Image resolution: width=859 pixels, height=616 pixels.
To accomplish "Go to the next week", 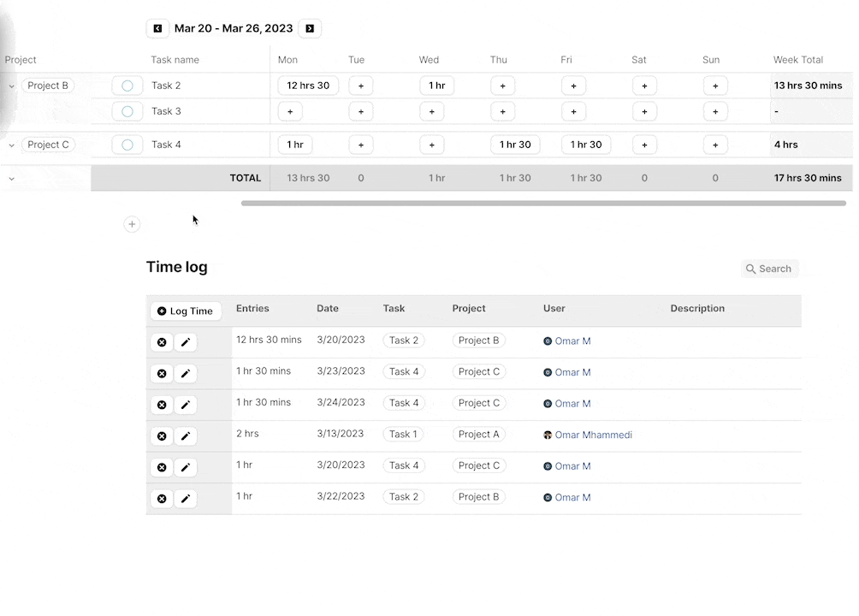I will 310,28.
